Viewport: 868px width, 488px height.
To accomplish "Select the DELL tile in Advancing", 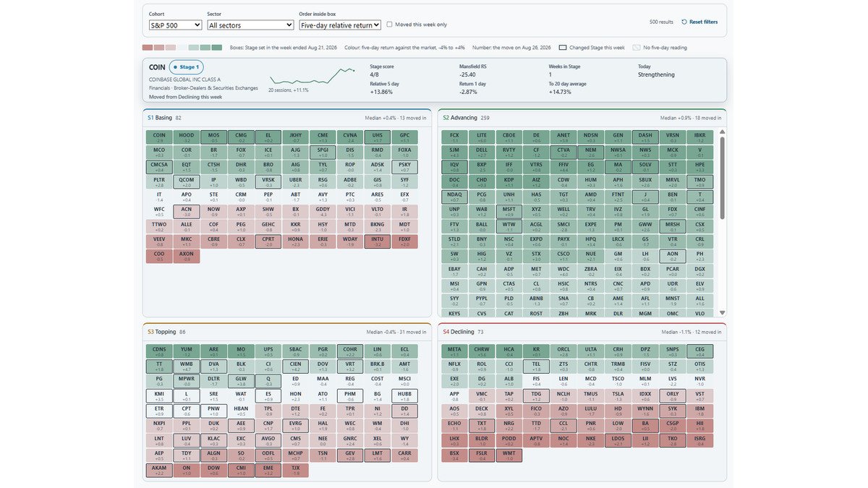I will coord(482,152).
